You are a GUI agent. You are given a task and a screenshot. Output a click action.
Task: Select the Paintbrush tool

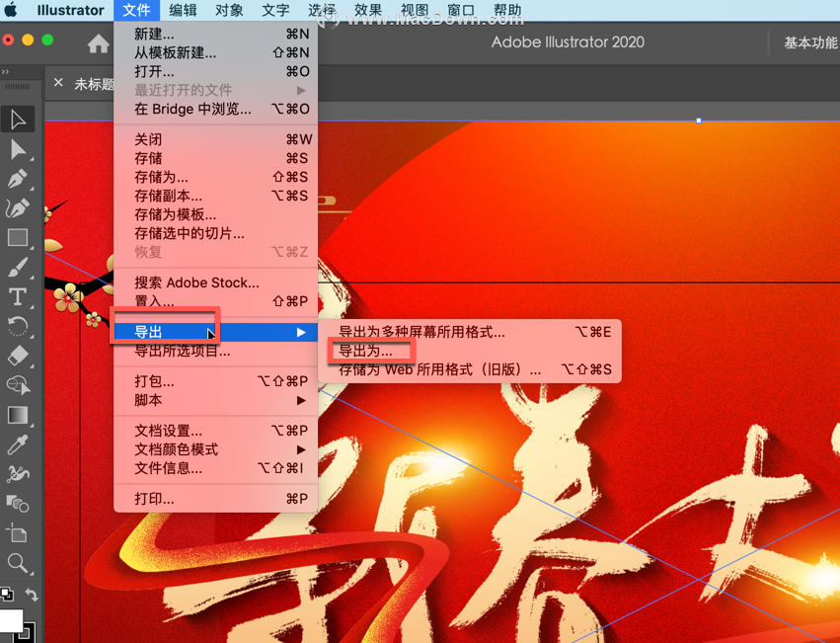click(18, 267)
